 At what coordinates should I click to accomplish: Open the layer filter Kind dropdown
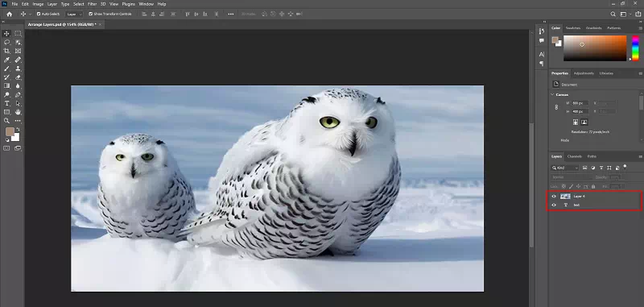[565, 168]
